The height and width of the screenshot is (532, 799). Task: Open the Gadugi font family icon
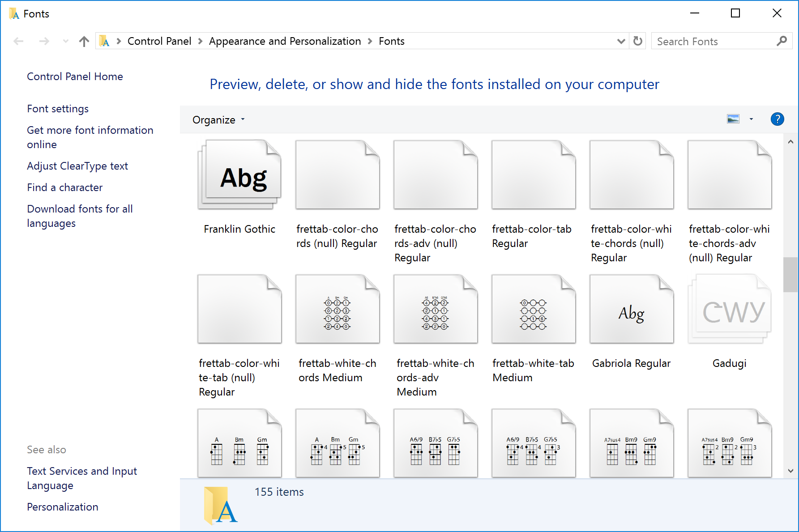[729, 310]
